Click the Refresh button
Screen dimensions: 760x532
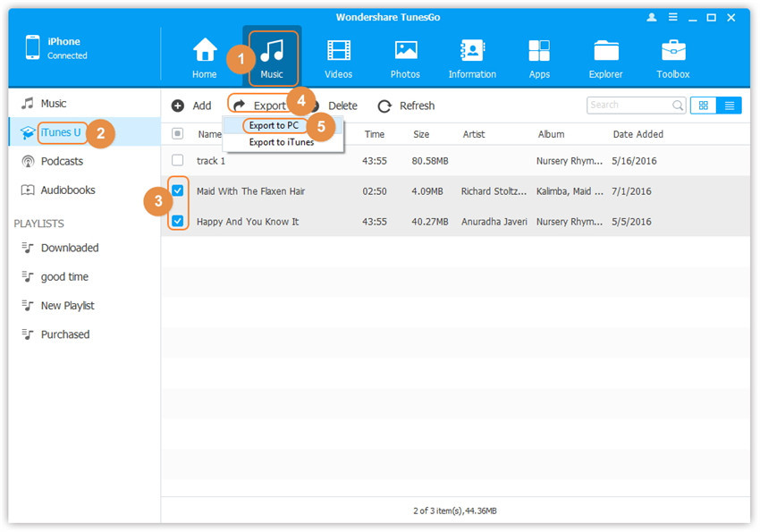coord(406,106)
